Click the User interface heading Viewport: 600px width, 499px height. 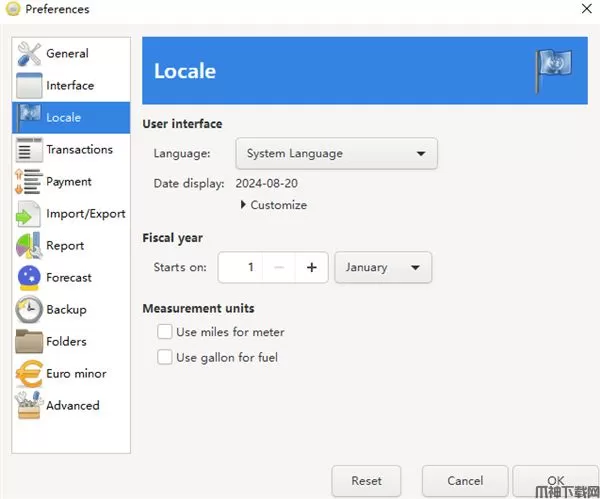pos(182,124)
